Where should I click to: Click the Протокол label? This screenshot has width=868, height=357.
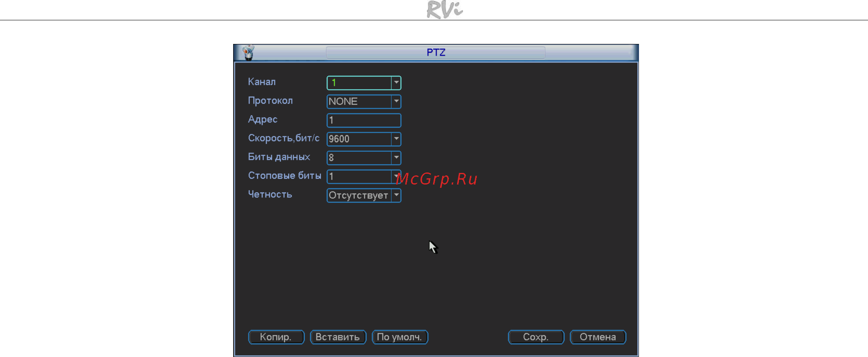tap(270, 101)
